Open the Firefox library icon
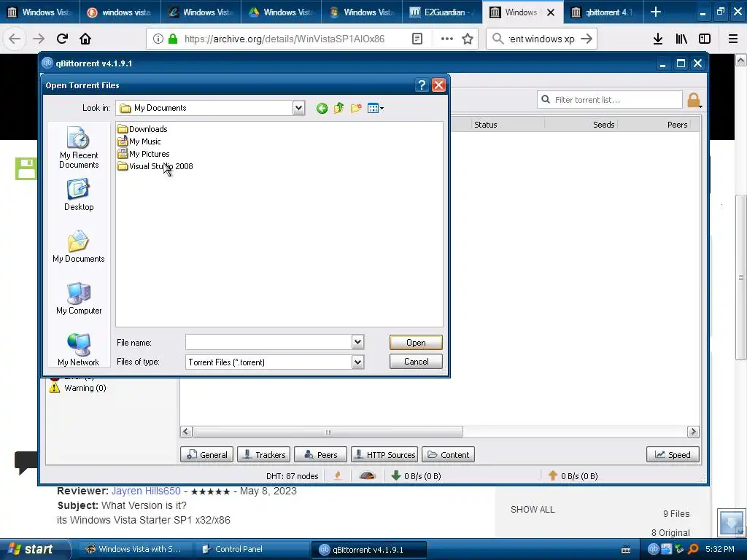The height and width of the screenshot is (560, 747). (x=681, y=39)
